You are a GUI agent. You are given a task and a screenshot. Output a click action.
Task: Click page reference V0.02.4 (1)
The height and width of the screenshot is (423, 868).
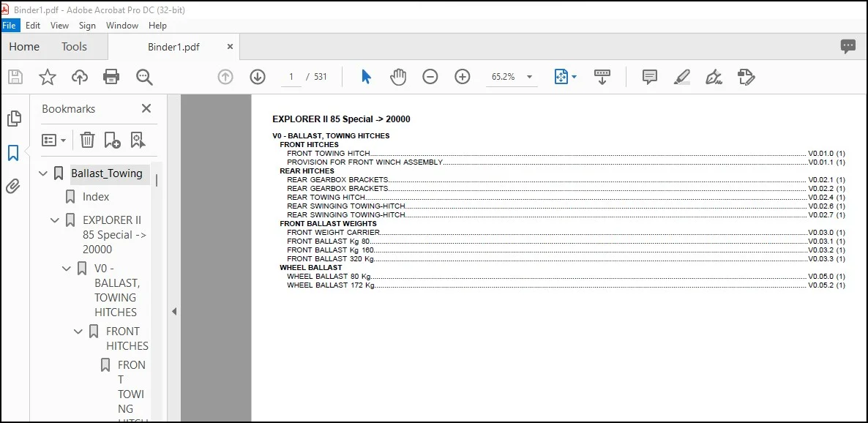[x=826, y=197]
